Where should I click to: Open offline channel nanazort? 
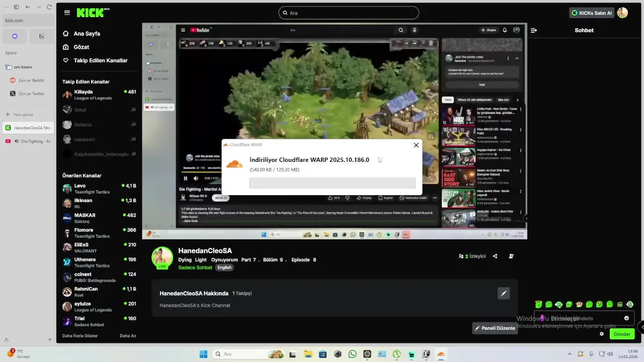pos(99,139)
